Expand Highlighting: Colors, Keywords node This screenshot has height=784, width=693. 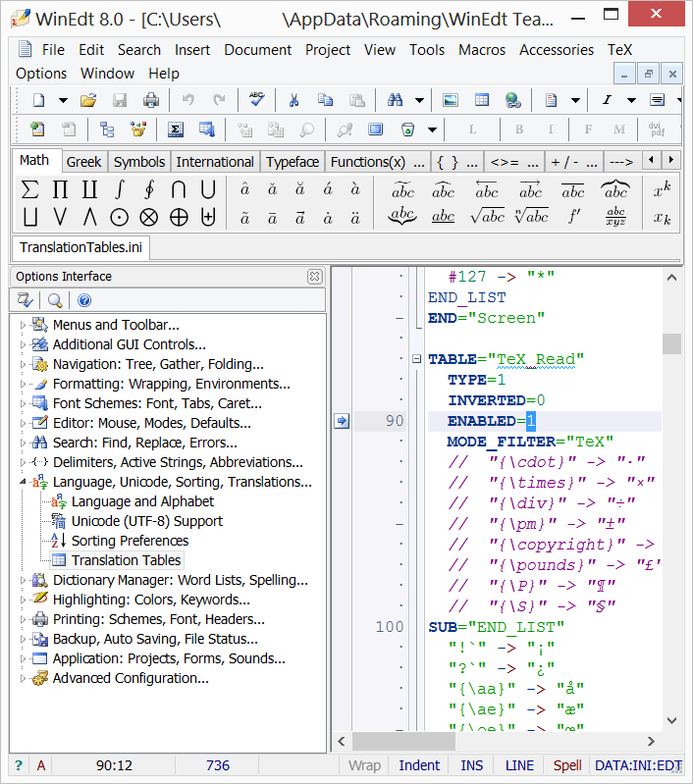coord(23,600)
